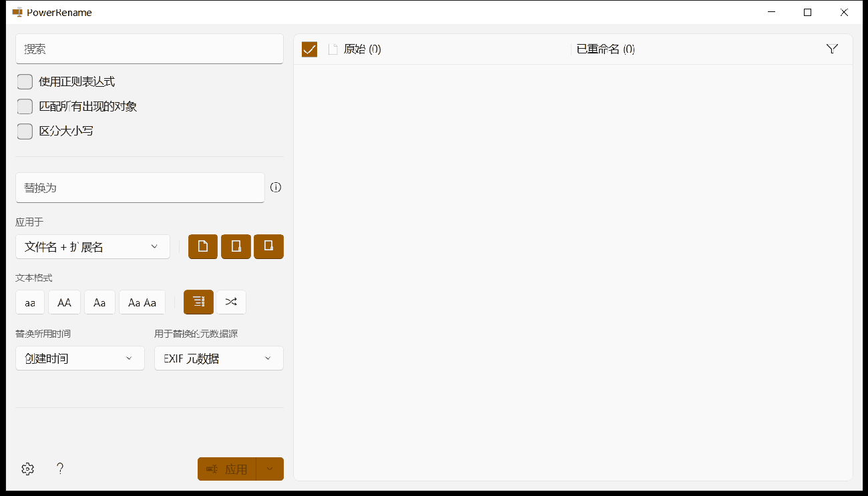Open the 文件名 + 扩展名 dropdown
This screenshot has width=868, height=496.
[93, 246]
